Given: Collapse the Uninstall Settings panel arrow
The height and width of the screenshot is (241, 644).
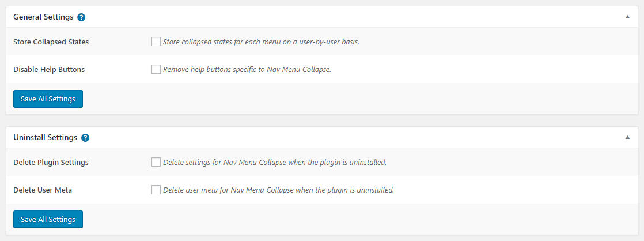Looking at the screenshot, I should tap(627, 138).
